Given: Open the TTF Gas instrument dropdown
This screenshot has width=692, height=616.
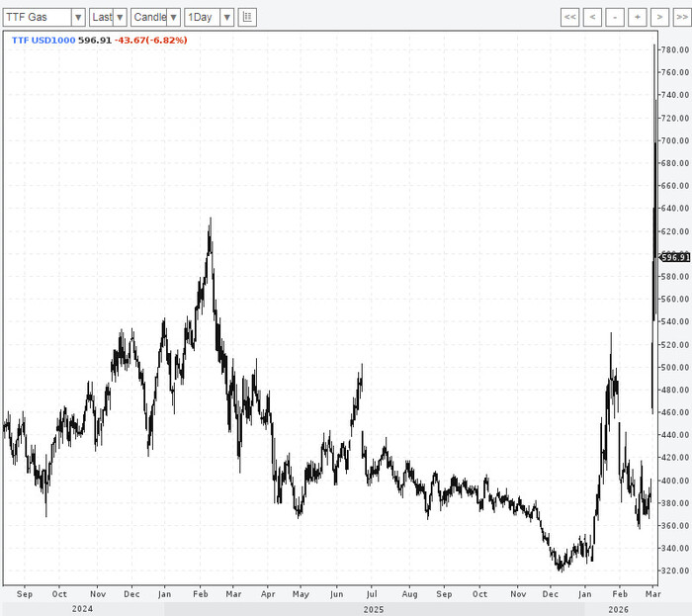Looking at the screenshot, I should coord(43,17).
